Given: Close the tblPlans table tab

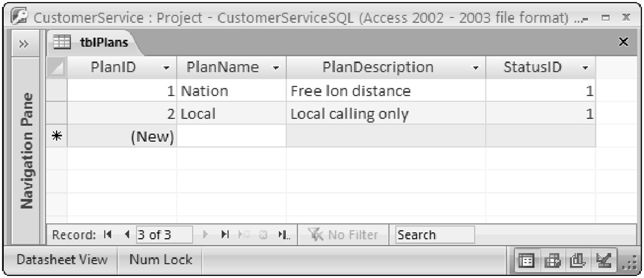Looking at the screenshot, I should coord(623,42).
